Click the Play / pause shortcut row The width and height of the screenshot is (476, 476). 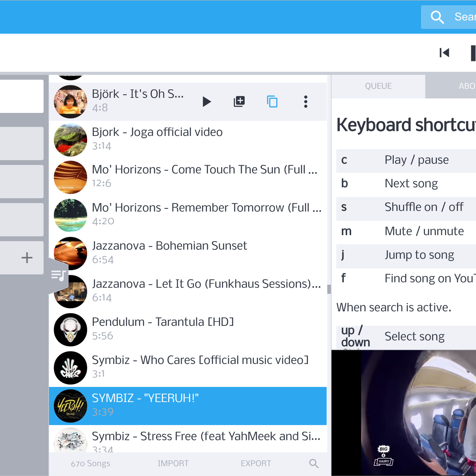(x=406, y=161)
